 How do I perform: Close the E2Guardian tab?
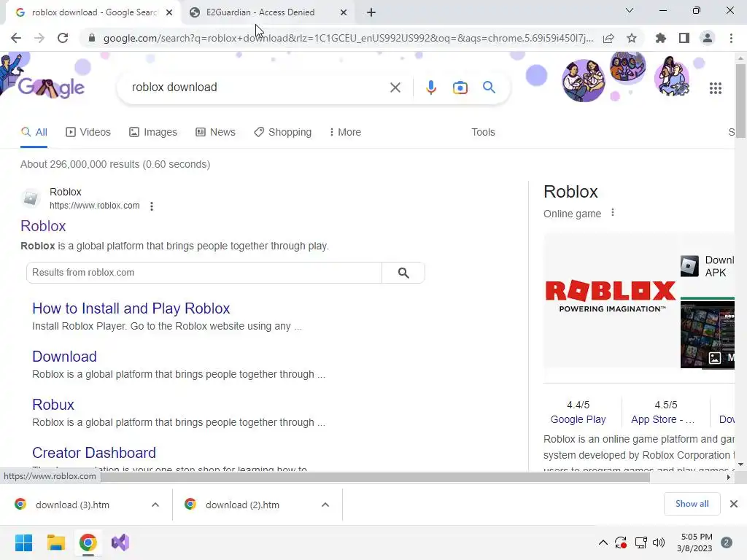coord(344,13)
